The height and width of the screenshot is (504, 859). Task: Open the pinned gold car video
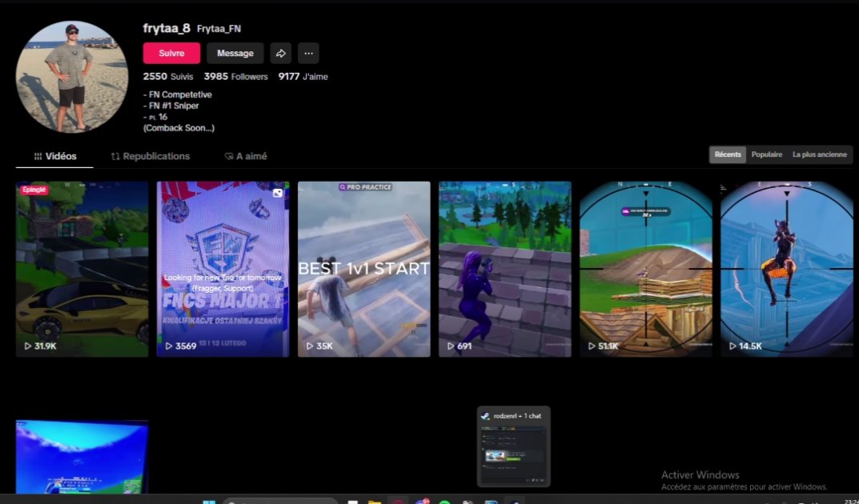[x=82, y=270]
